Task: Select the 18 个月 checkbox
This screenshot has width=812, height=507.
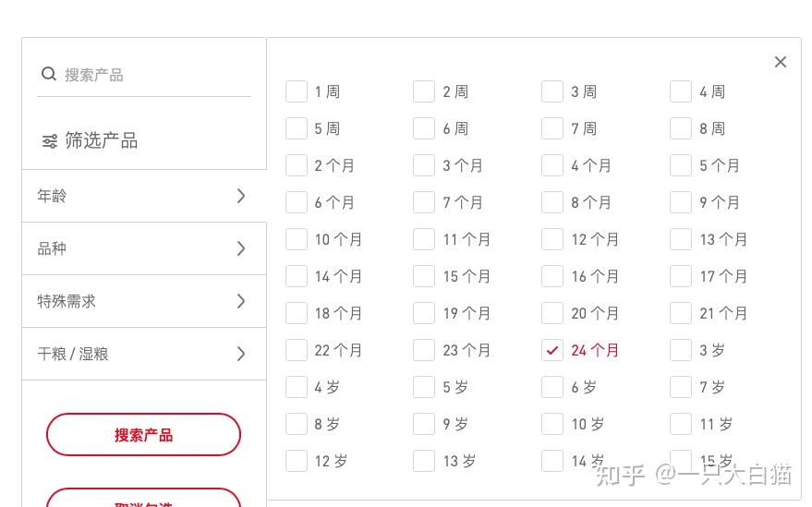Action: pyautogui.click(x=297, y=313)
